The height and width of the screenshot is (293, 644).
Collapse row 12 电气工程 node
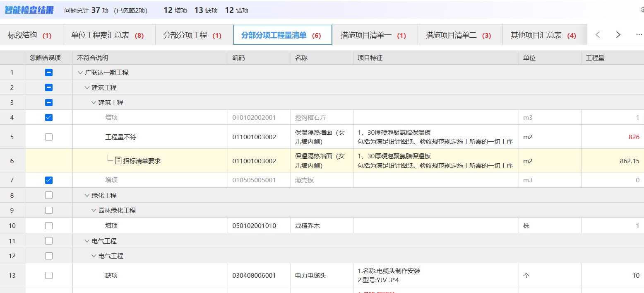pos(94,256)
